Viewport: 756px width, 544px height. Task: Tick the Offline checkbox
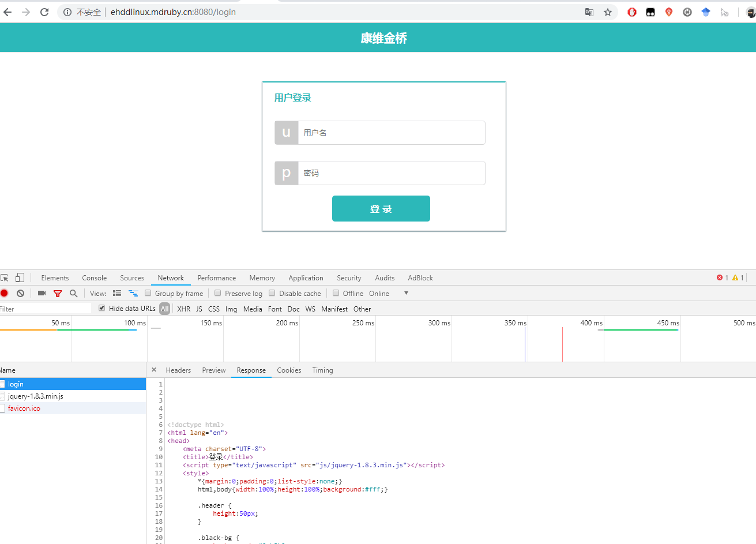(336, 293)
